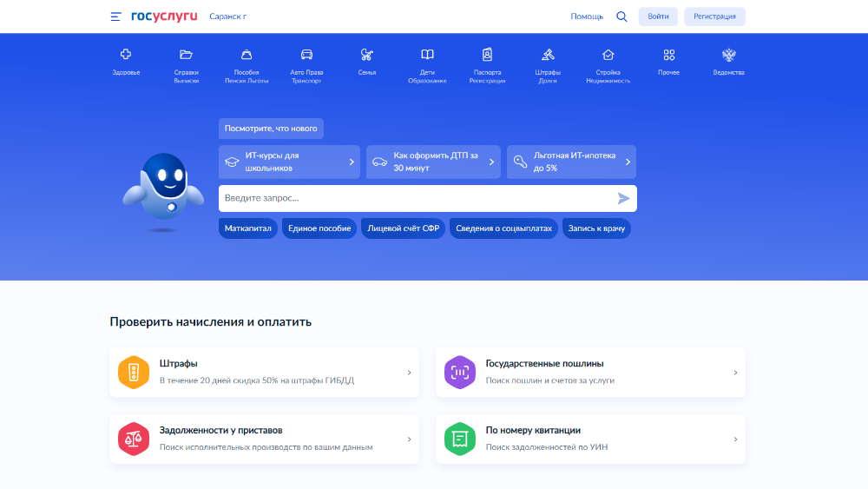Viewport: 868px width, 489px height.
Task: Click Посмотрите, что нового button
Action: point(271,129)
